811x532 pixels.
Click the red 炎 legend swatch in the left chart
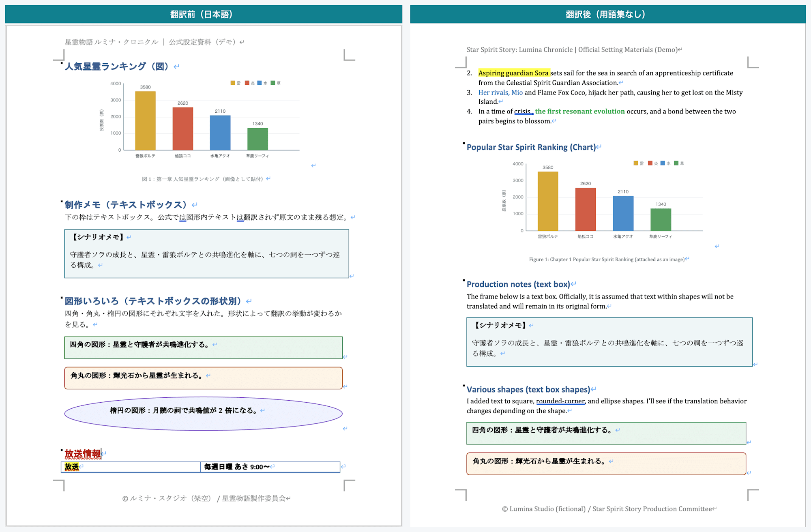pyautogui.click(x=247, y=83)
